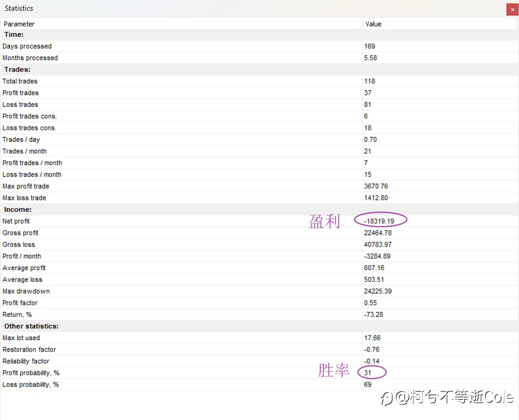Select the 17.66 max lot value
Screen dimensions: 519x420
tap(372, 338)
